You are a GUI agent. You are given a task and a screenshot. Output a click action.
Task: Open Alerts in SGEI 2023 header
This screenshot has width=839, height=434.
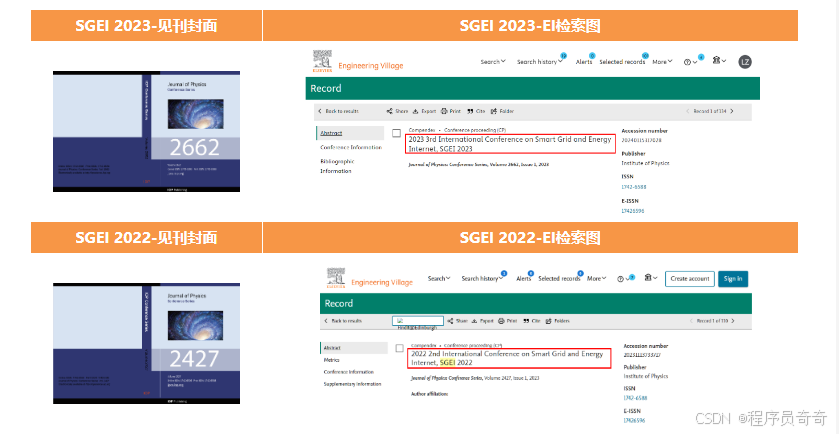coord(584,62)
